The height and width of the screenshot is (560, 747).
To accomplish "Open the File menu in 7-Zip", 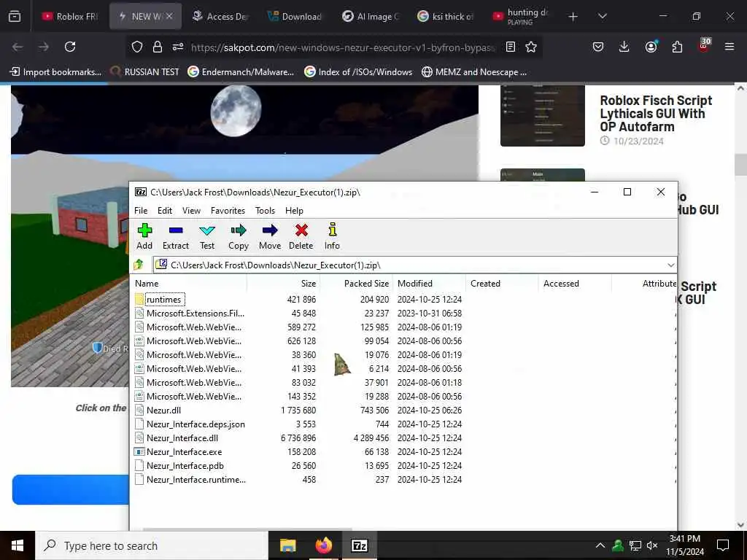I will [x=141, y=211].
